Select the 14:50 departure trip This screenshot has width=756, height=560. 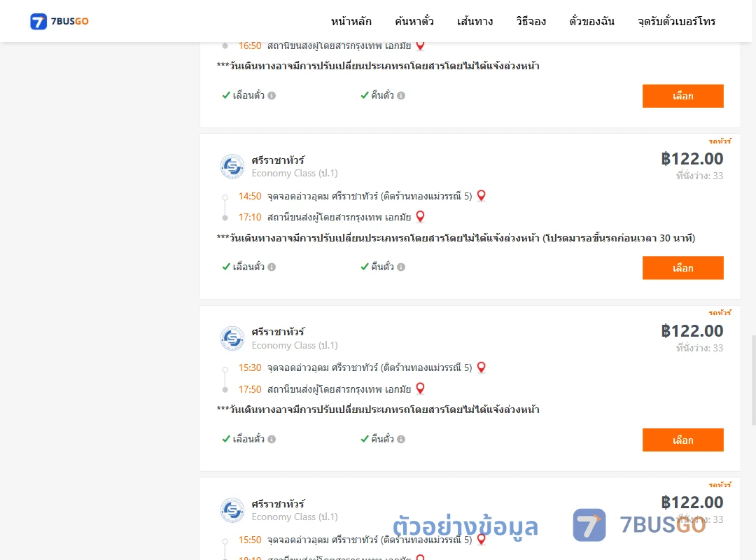pyautogui.click(x=682, y=267)
